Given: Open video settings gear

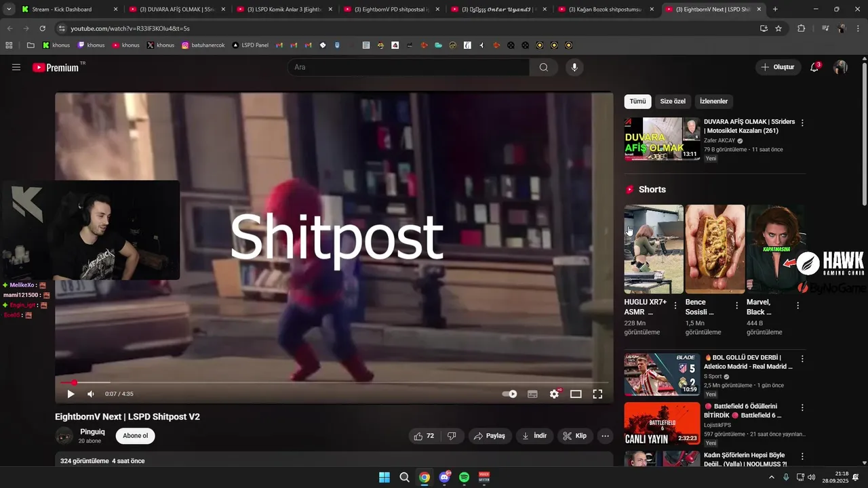Looking at the screenshot, I should point(555,394).
